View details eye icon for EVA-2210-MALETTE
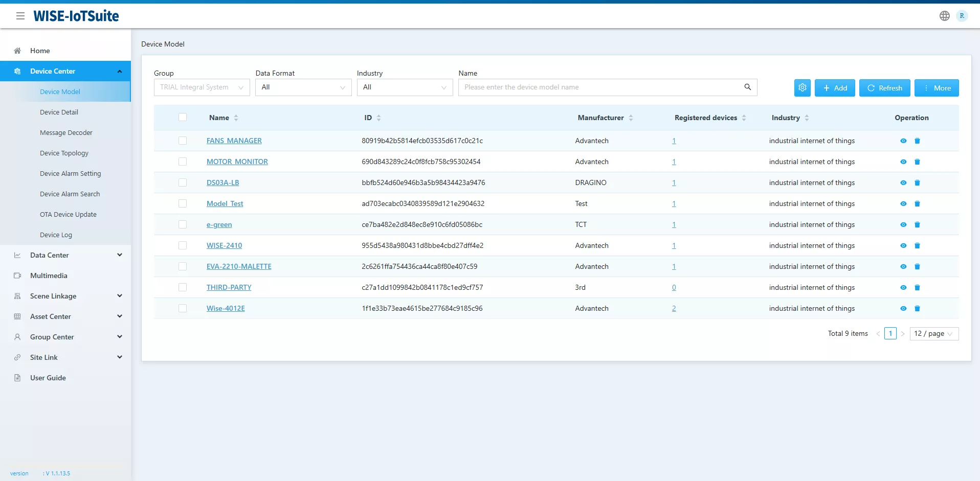This screenshot has height=481, width=980. [x=903, y=267]
